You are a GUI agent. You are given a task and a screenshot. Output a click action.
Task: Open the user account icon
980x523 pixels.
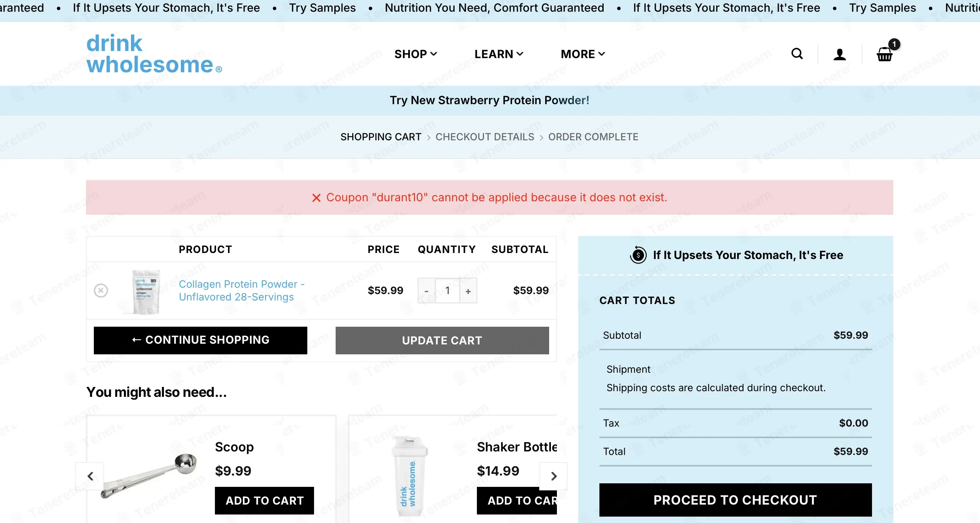[x=839, y=55]
